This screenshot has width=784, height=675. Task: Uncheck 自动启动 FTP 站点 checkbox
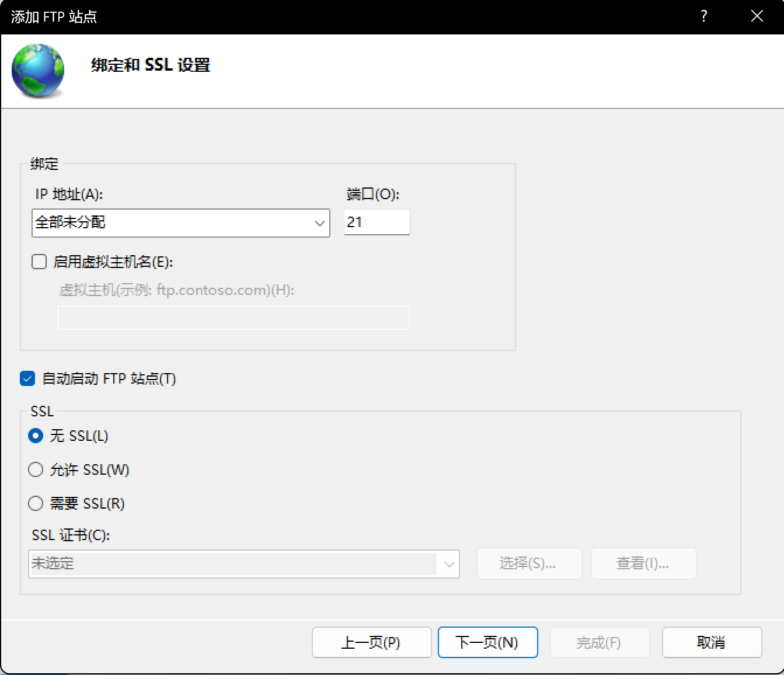point(27,378)
